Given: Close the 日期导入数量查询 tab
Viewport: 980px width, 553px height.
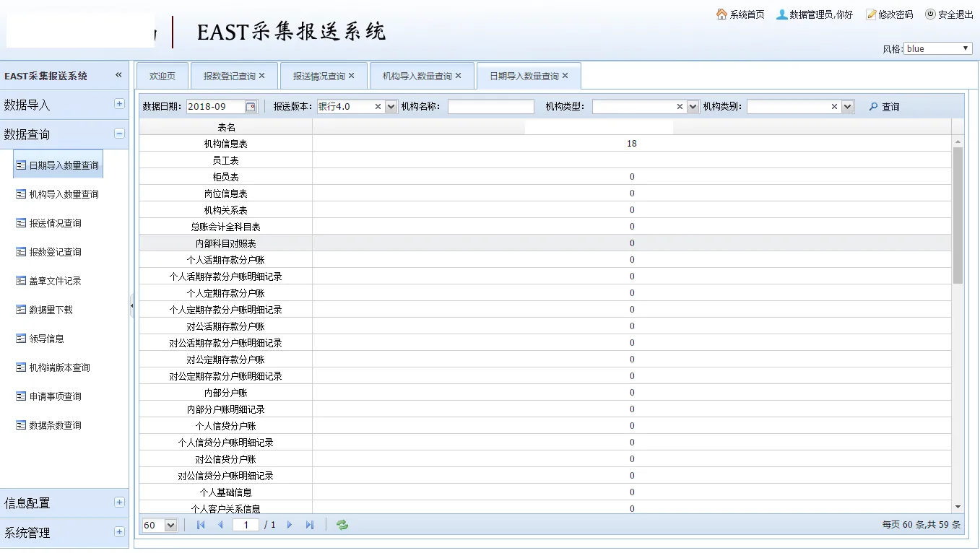Looking at the screenshot, I should pos(565,76).
